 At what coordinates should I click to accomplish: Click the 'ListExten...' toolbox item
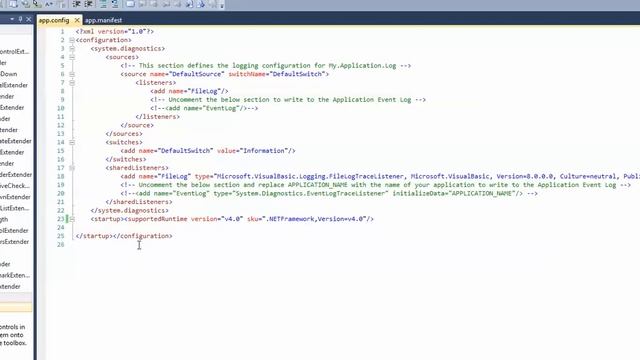click(15, 208)
